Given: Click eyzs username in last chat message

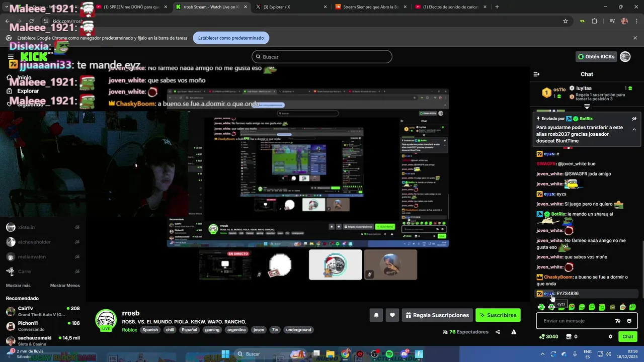Looking at the screenshot, I should [x=549, y=294].
